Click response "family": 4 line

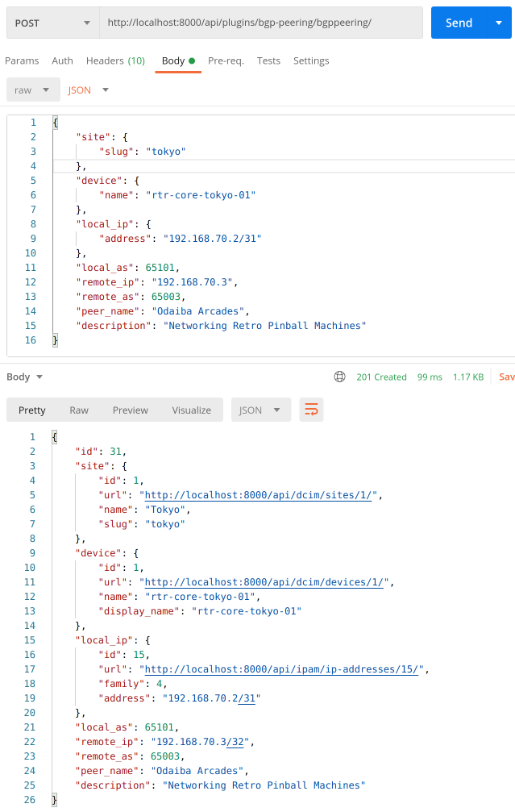coord(133,684)
